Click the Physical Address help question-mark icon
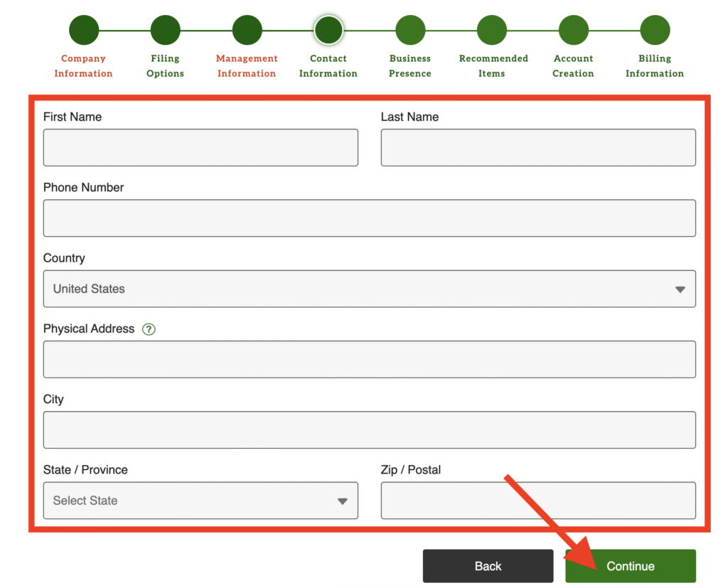The height and width of the screenshot is (588, 728). point(149,329)
